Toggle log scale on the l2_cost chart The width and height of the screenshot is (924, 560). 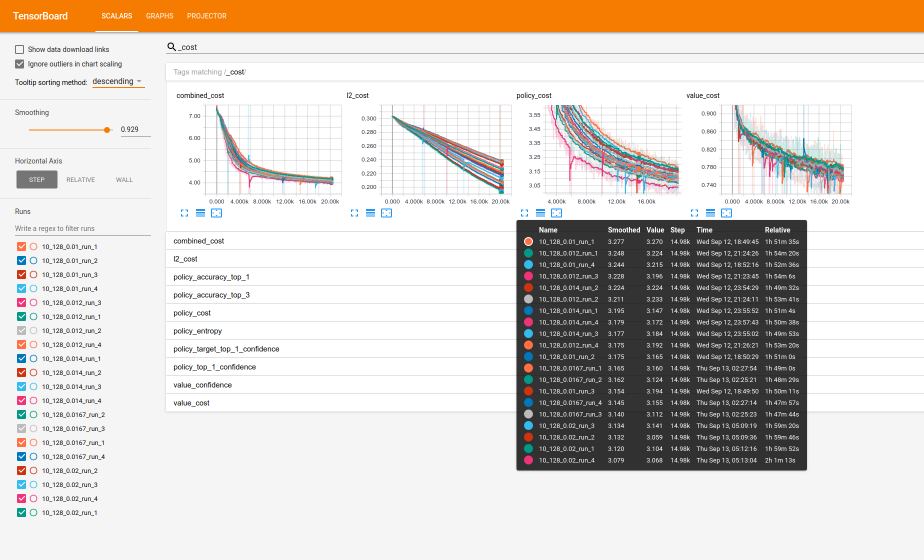pos(370,213)
